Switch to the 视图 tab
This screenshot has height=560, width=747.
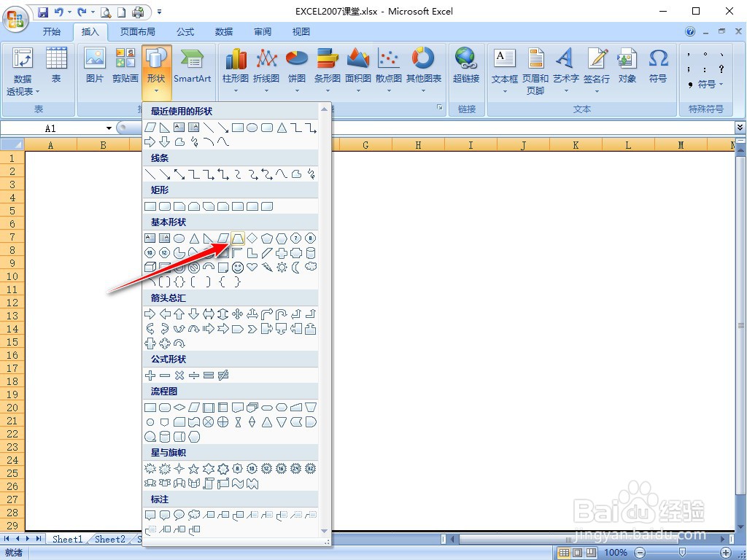click(301, 32)
